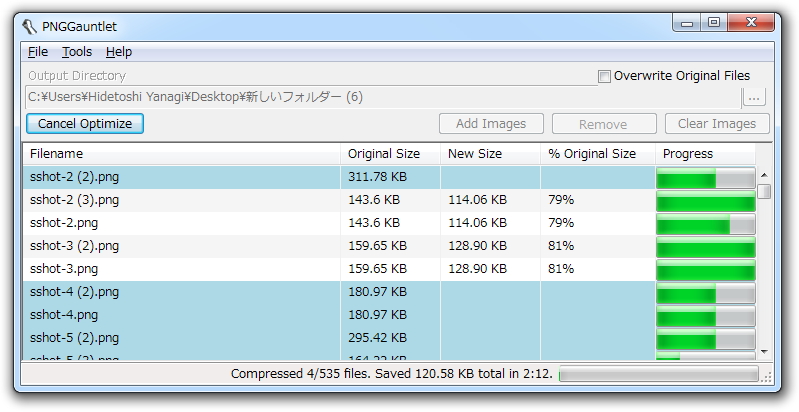Click the vertical scrollbar thumb
Viewport: 799px width, 412px height.
[764, 191]
